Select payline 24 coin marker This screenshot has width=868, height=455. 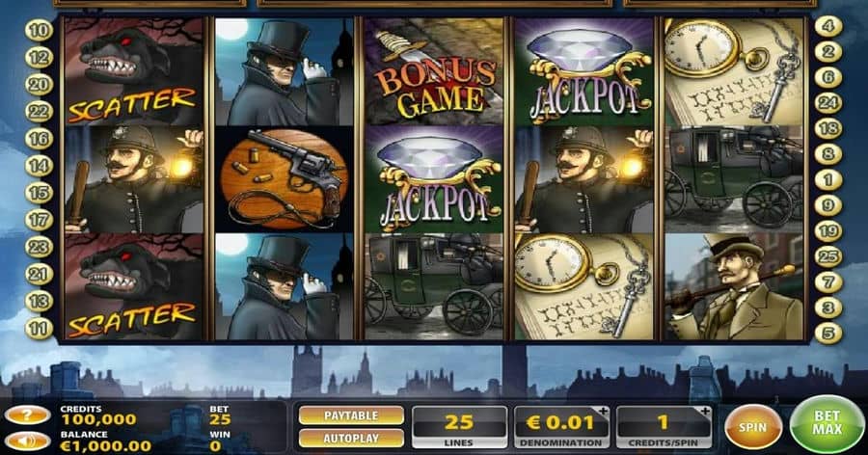pyautogui.click(x=828, y=103)
